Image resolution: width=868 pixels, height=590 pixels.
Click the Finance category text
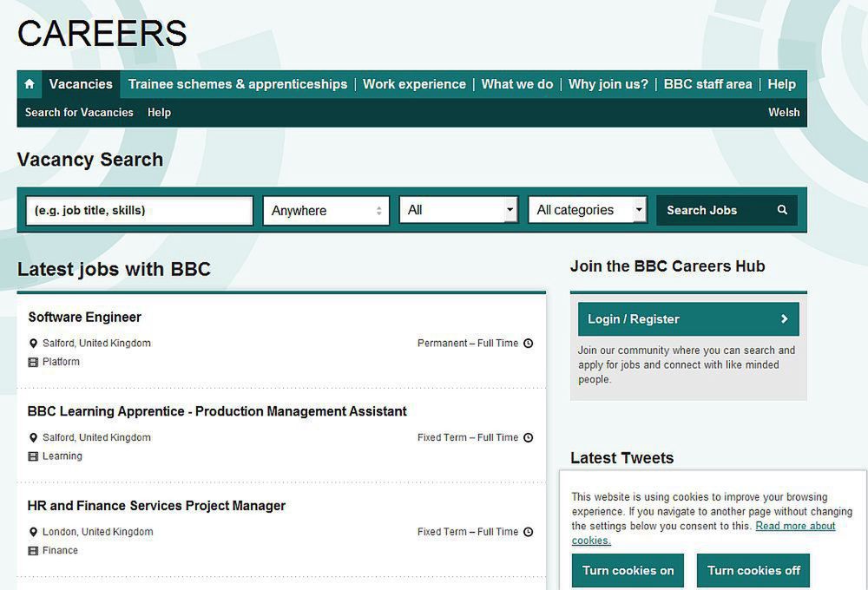coord(61,550)
